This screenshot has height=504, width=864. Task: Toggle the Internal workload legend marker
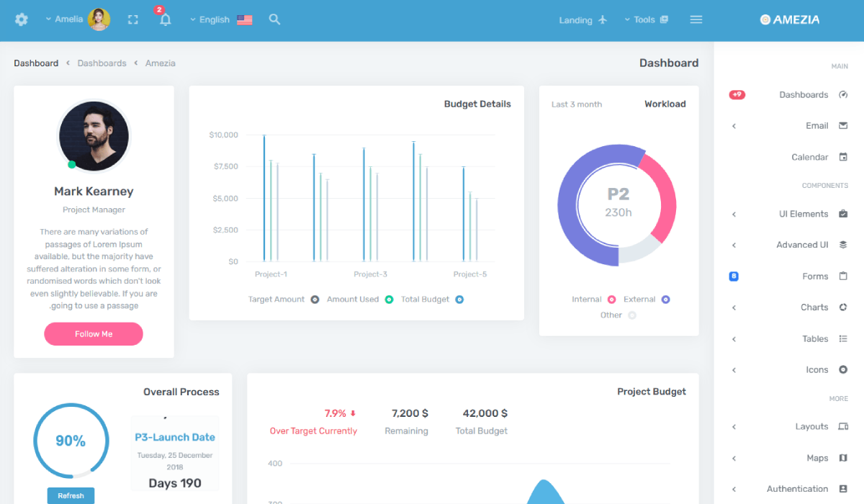pos(611,300)
